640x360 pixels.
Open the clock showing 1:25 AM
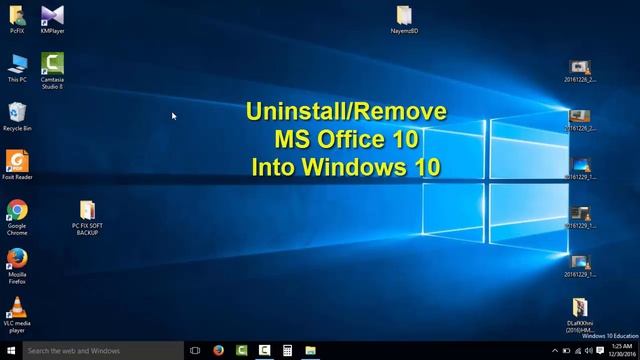pos(622,351)
